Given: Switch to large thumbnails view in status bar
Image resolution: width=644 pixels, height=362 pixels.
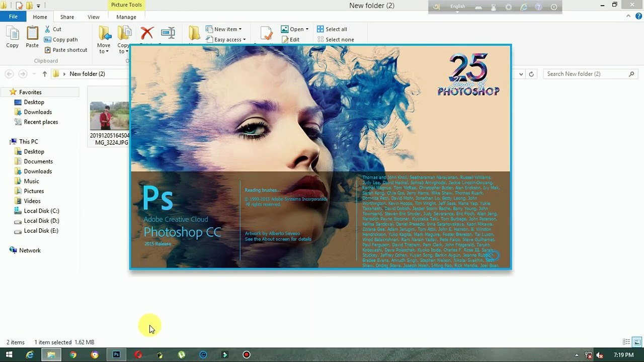Looking at the screenshot, I should tap(637, 342).
